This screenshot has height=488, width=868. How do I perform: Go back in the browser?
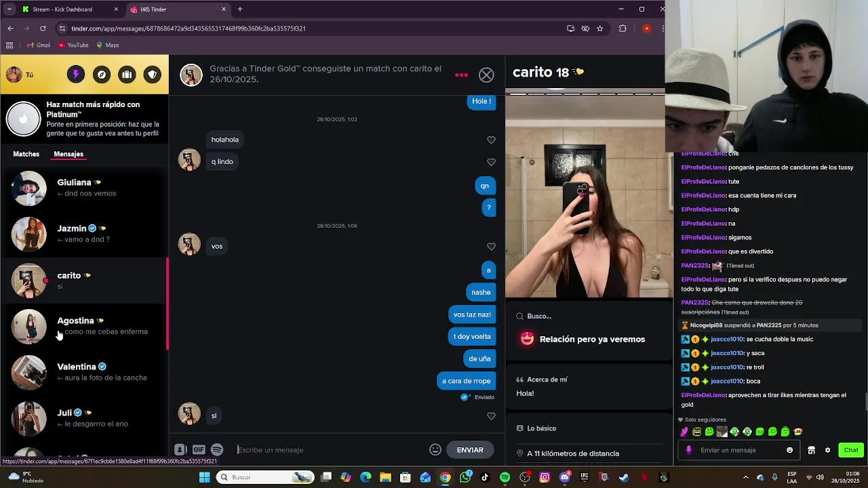(10, 28)
